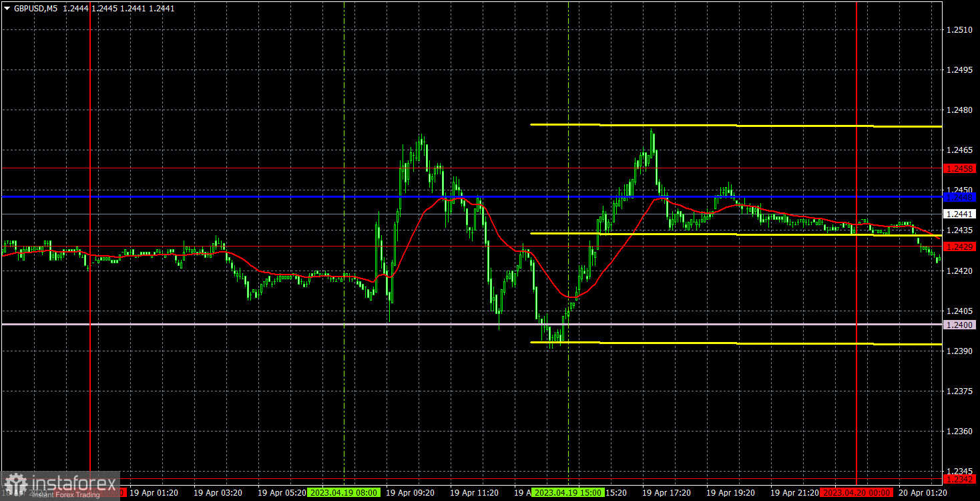
Task: Select the 1.2375 price scale value
Action: tap(961, 391)
